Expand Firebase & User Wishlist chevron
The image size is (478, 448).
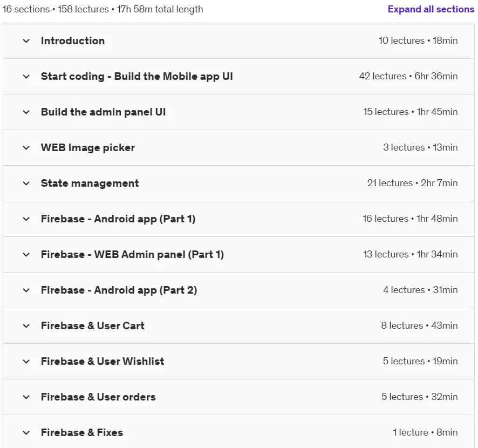pos(26,362)
